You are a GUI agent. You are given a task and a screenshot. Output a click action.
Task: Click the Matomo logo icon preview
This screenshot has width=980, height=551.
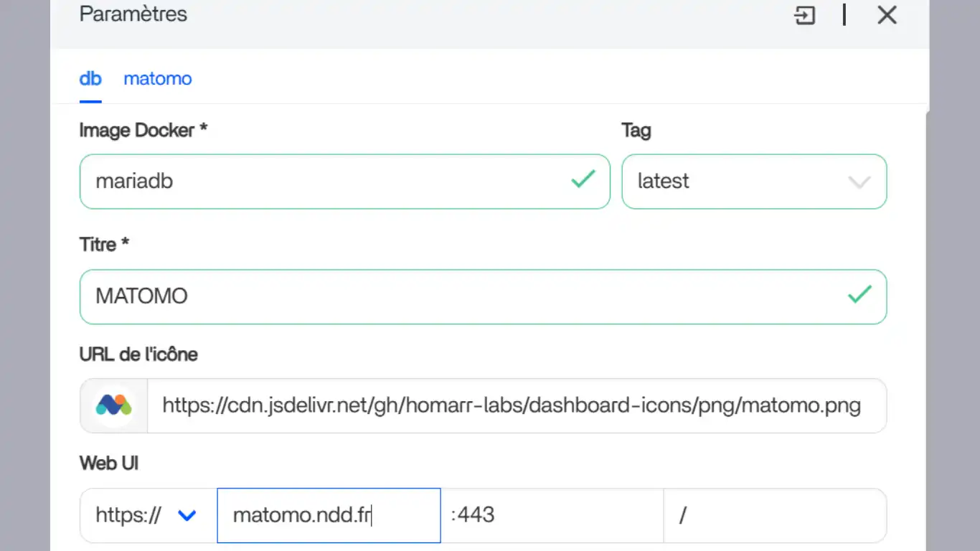114,405
